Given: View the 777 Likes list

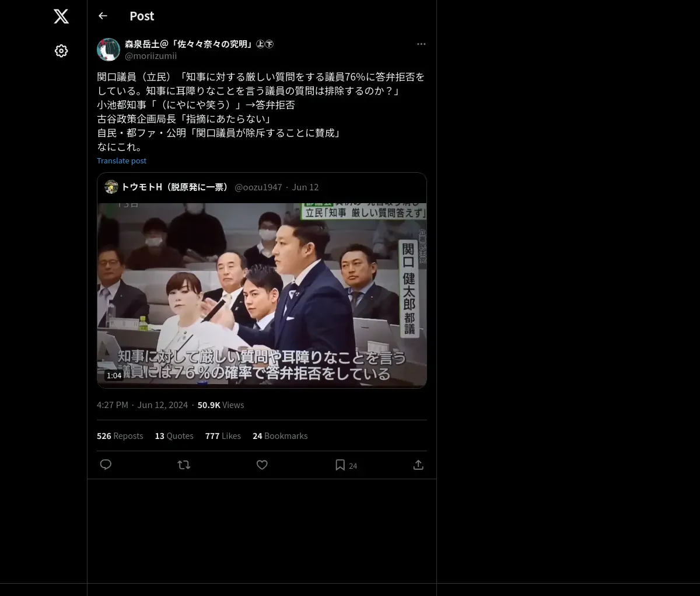Looking at the screenshot, I should coord(223,435).
